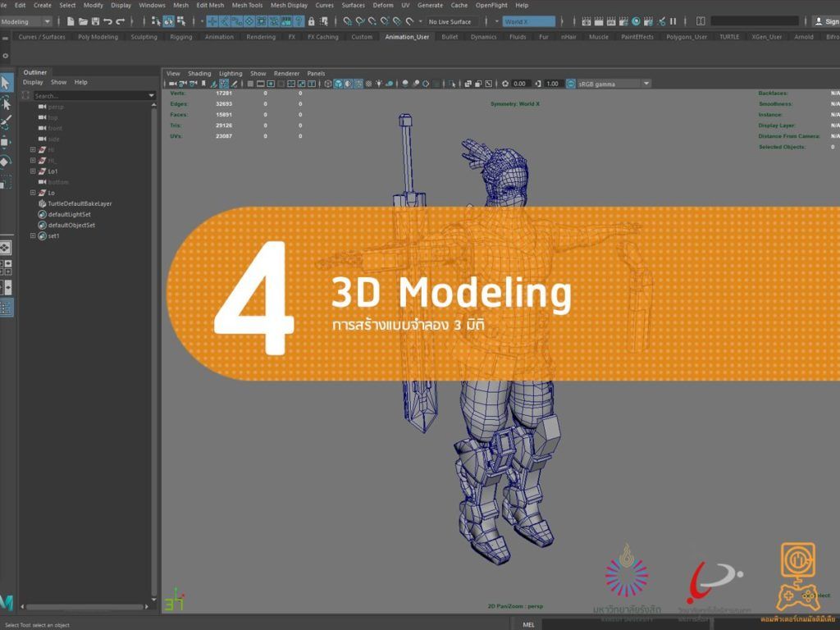Viewport: 840px width, 630px height.
Task: Activate the Scale tool in toolbox
Action: tap(6, 181)
